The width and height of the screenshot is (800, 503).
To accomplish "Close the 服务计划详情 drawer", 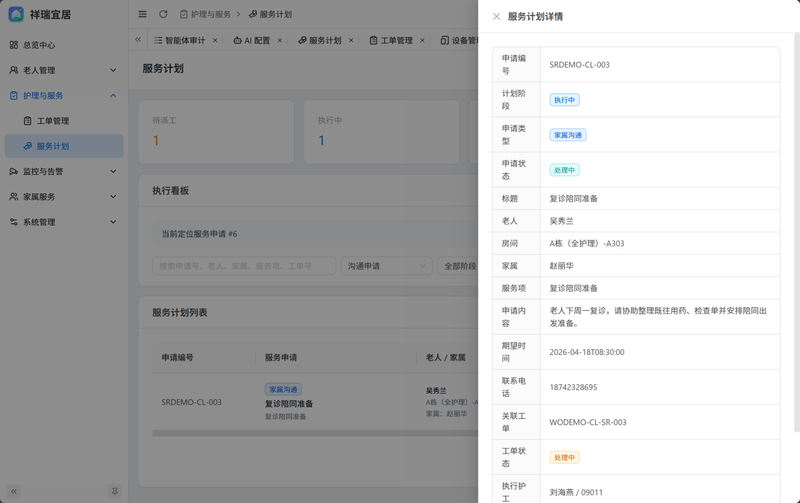I will (496, 16).
